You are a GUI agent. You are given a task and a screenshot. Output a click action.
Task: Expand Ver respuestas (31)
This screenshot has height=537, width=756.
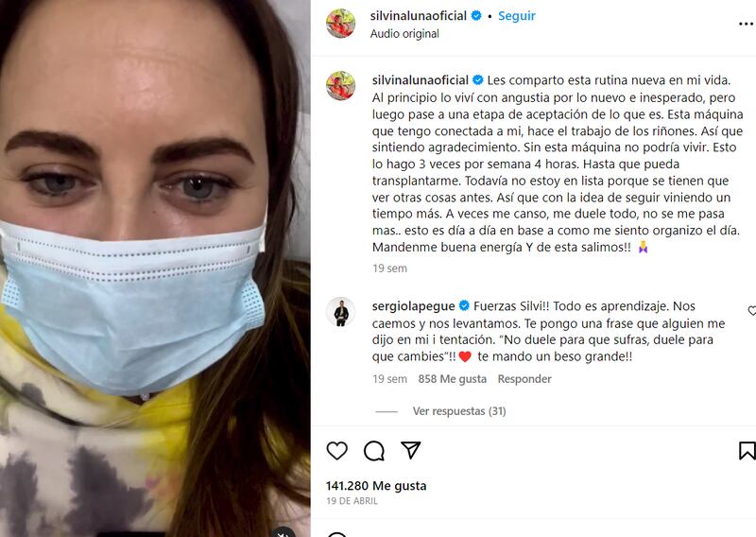459,411
